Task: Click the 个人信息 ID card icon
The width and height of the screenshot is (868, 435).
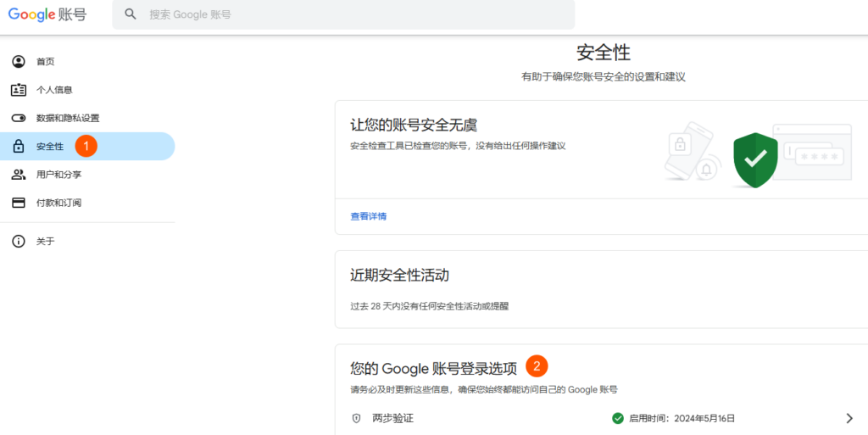Action: pos(19,90)
